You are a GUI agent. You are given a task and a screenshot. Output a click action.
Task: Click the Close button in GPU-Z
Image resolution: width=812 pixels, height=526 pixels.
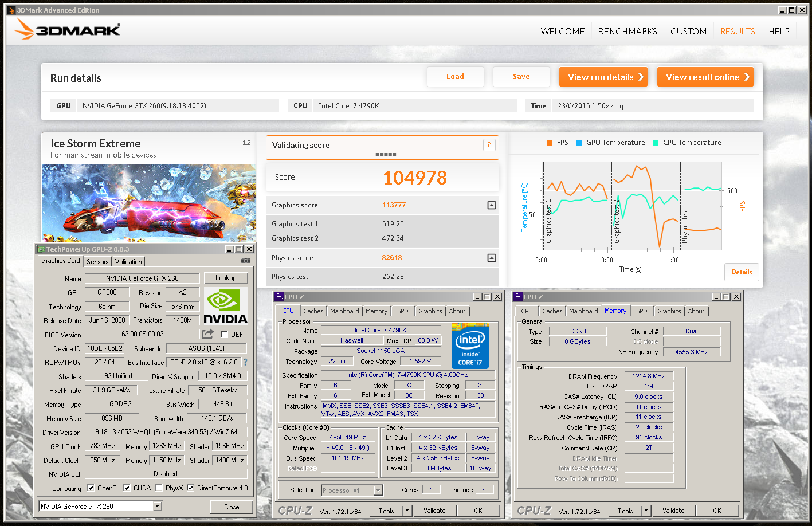pyautogui.click(x=232, y=507)
